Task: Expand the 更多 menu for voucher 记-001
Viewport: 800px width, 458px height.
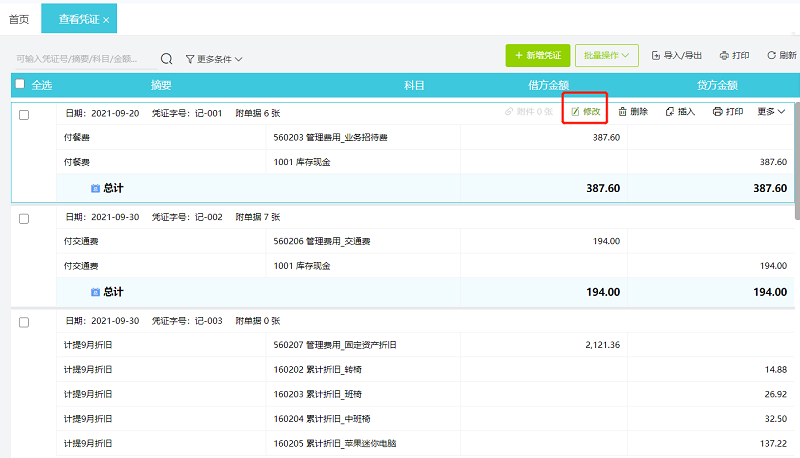Action: click(x=772, y=112)
